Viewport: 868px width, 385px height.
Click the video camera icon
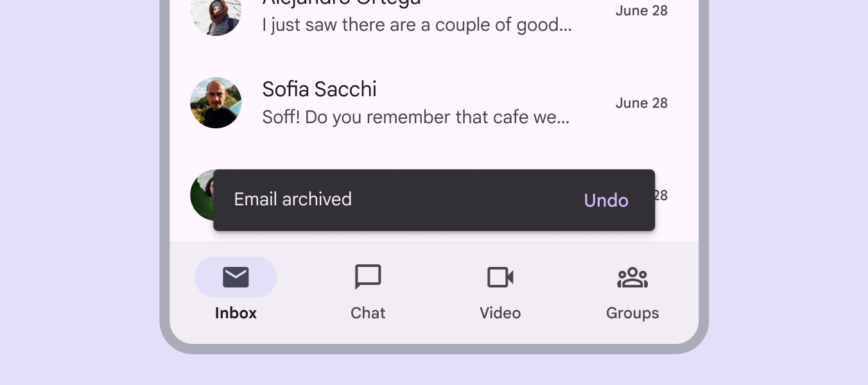tap(500, 277)
